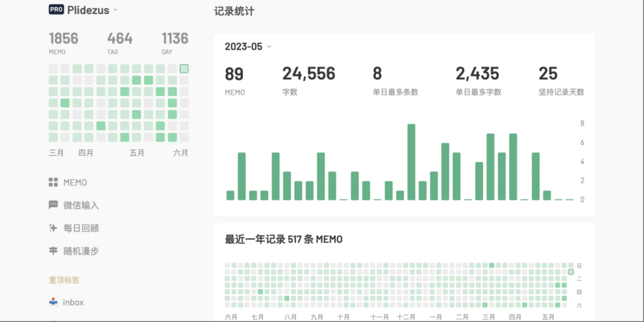Click the 微信输入 chat bubble icon
Screen dimensions: 644x322
(x=53, y=205)
